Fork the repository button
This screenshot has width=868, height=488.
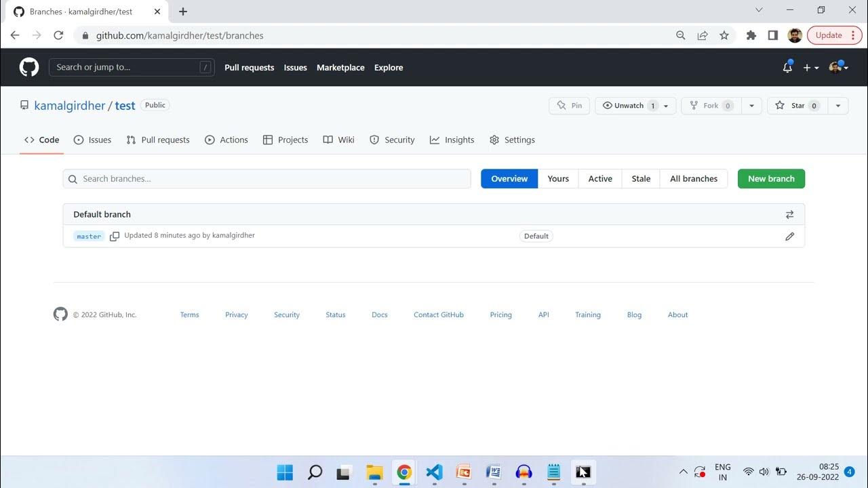click(711, 106)
